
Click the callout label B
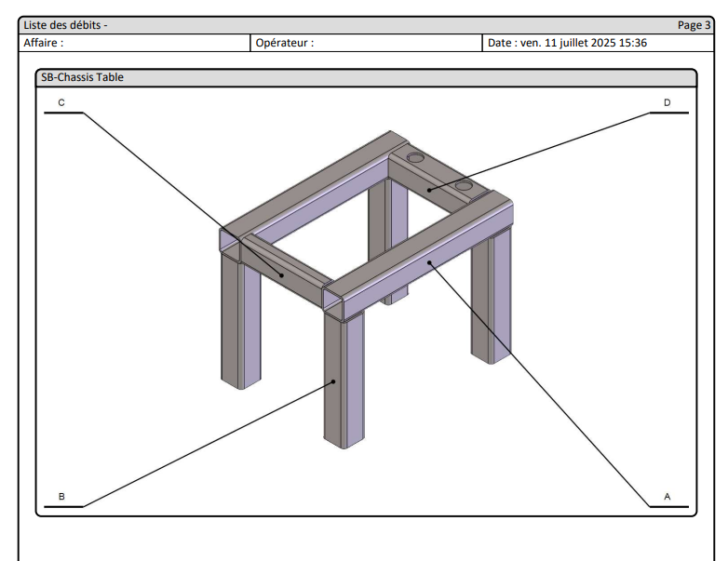pos(61,497)
